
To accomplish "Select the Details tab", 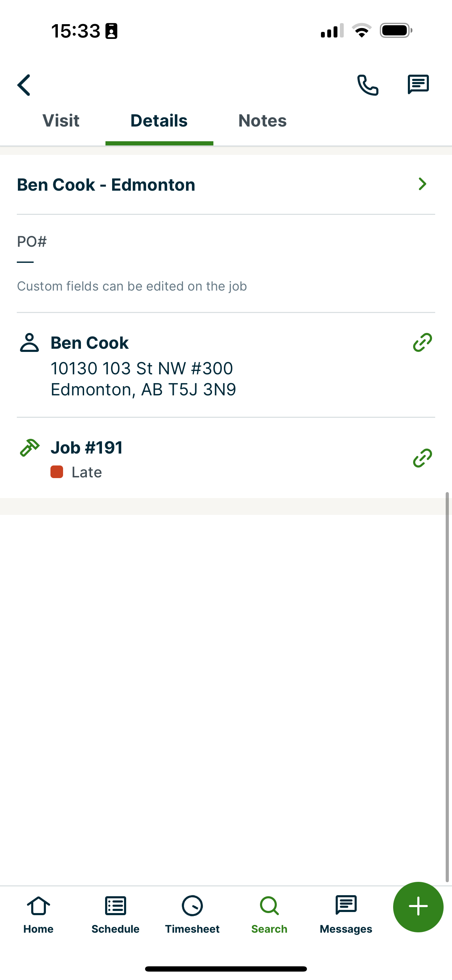I will click(159, 121).
